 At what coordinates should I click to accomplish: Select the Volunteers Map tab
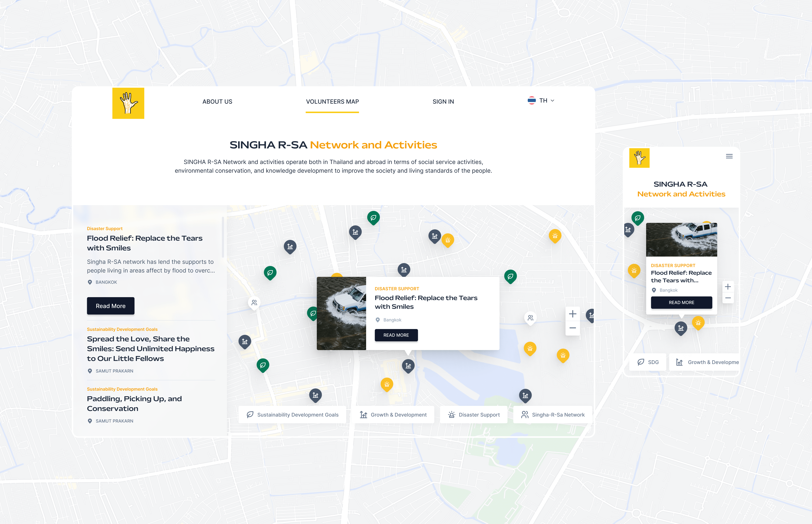point(332,101)
